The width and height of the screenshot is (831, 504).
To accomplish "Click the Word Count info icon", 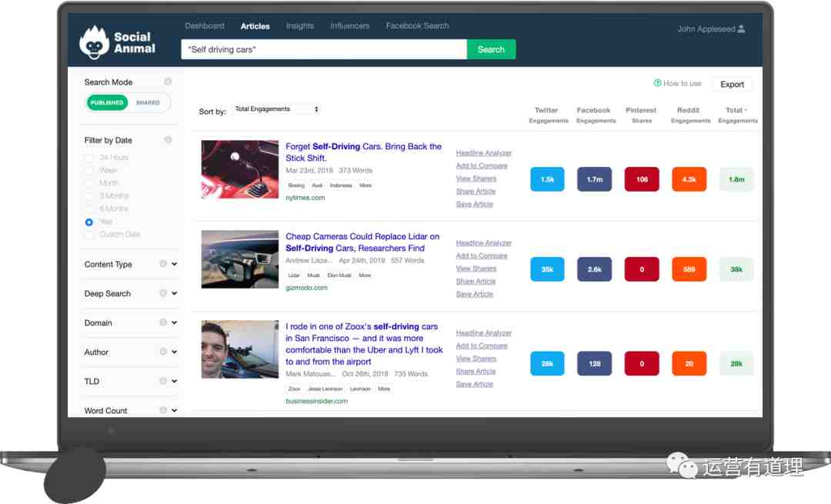I will click(163, 410).
